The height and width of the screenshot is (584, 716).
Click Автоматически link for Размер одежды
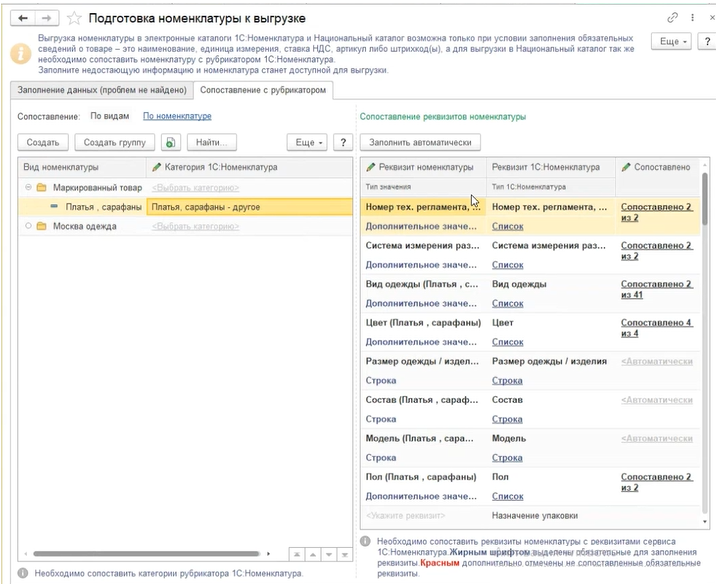[x=657, y=361]
